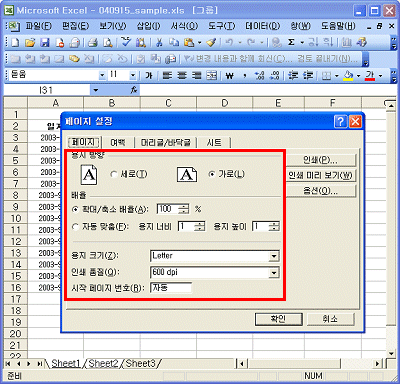
Task: Open the fill color bucket dropdown
Action: (359, 76)
